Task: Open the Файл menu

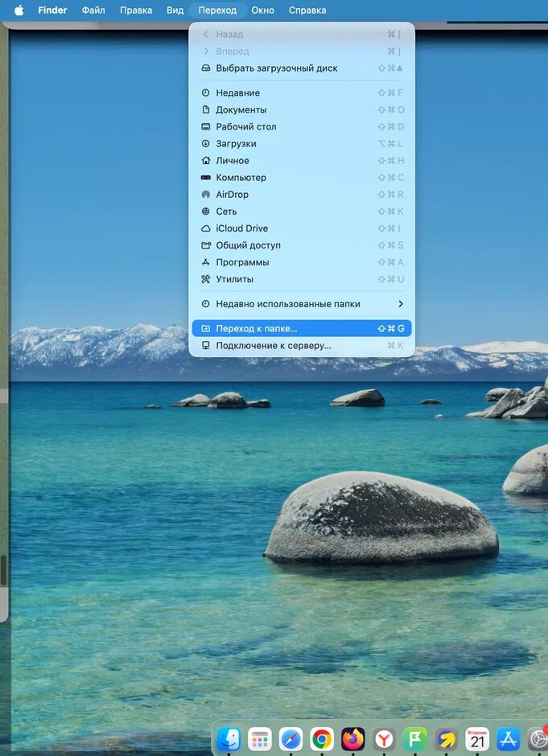Action: click(x=93, y=10)
